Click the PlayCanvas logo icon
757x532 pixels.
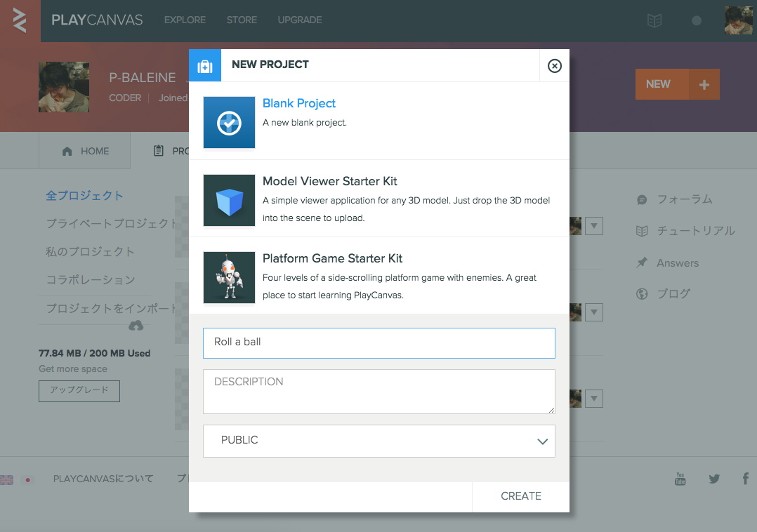click(x=20, y=20)
